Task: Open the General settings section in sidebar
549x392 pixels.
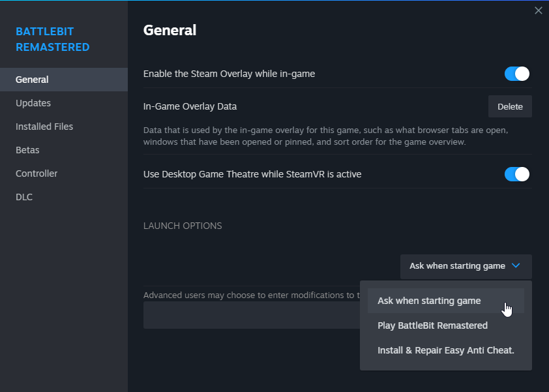Action: [x=32, y=80]
